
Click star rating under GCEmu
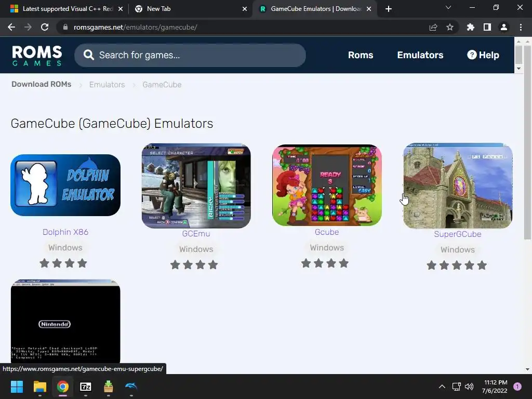point(194,264)
